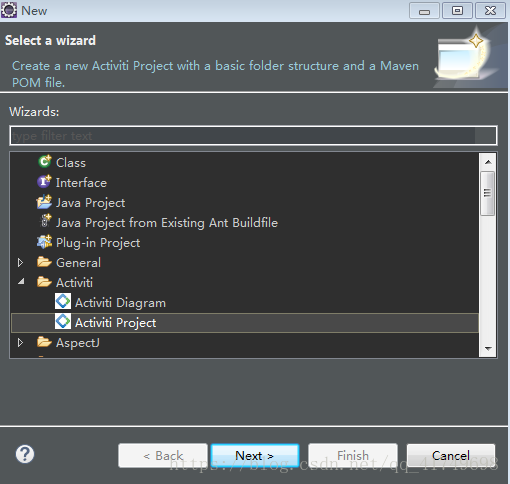Select Java Project from Existing Ant Buildfile
510x484 pixels.
click(x=167, y=223)
